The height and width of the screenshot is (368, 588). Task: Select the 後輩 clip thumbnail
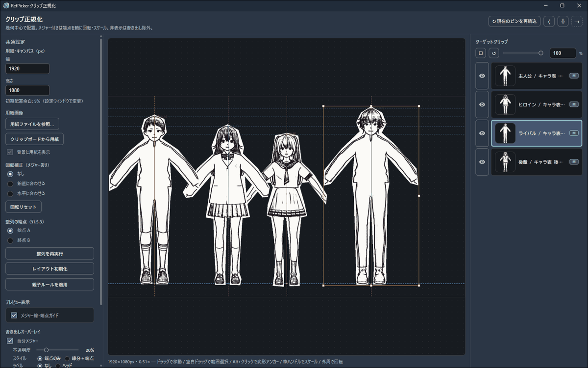click(x=505, y=161)
